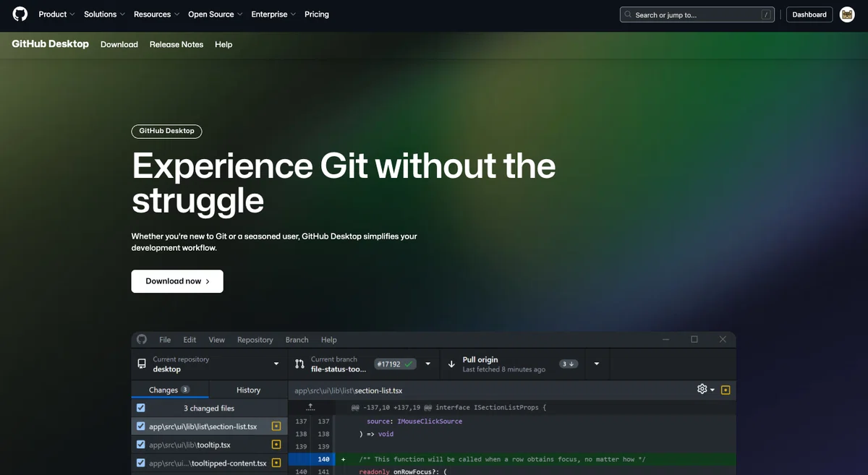The image size is (868, 475).
Task: Expand the Solutions navigation dropdown
Action: (x=104, y=14)
